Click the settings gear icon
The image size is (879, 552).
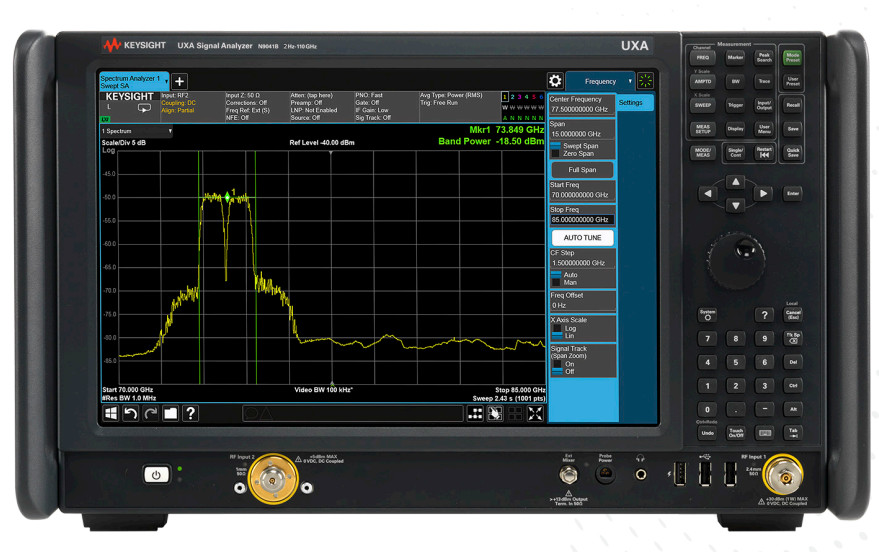(x=555, y=81)
